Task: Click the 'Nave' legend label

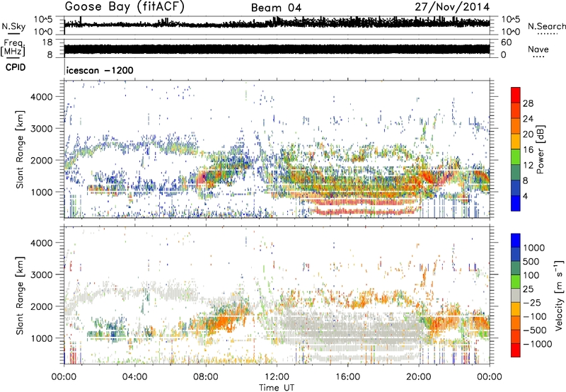Action: (x=538, y=49)
